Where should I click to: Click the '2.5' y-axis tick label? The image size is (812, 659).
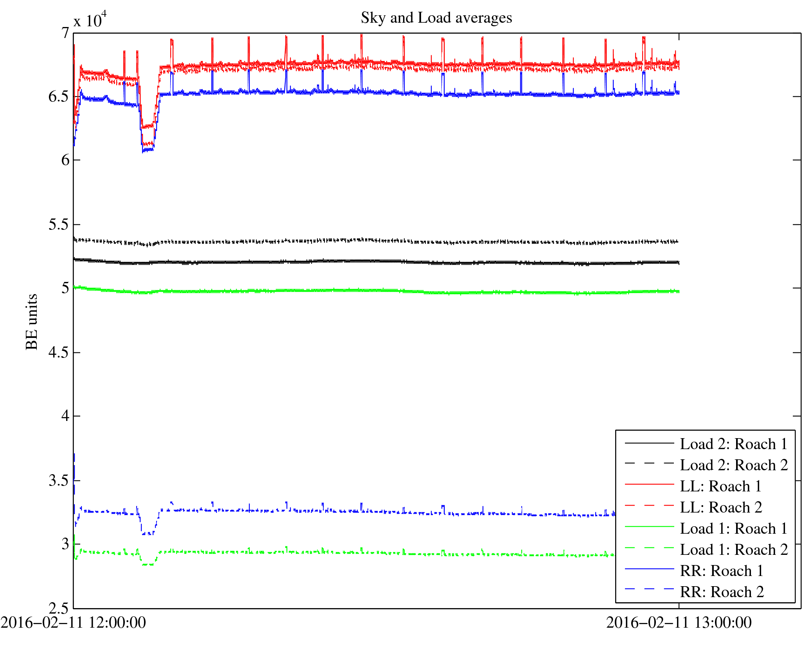coord(58,608)
